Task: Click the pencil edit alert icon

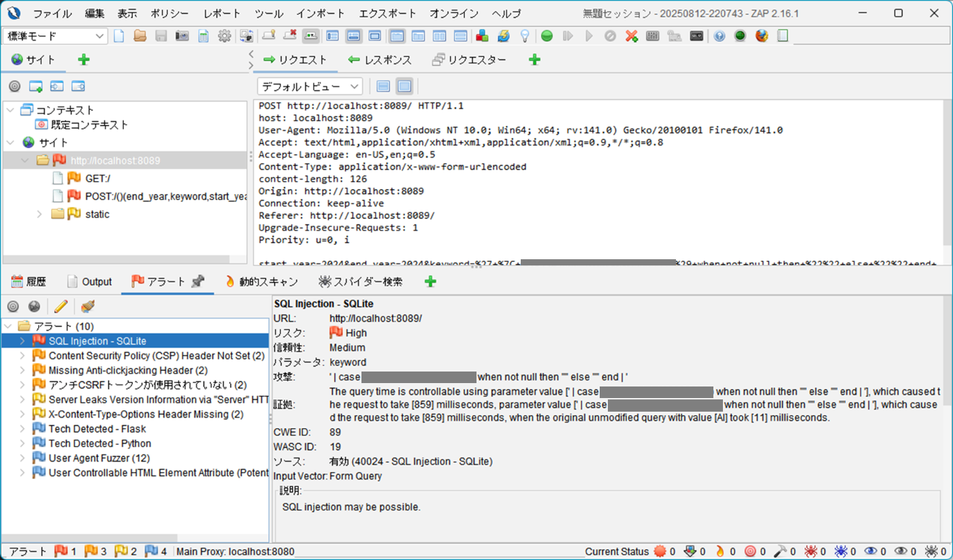Action: (x=61, y=306)
